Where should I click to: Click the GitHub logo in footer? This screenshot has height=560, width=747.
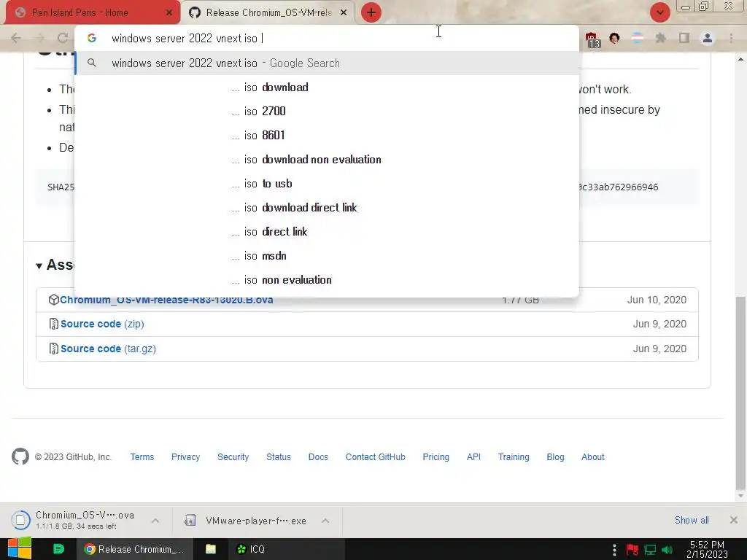pyautogui.click(x=20, y=456)
